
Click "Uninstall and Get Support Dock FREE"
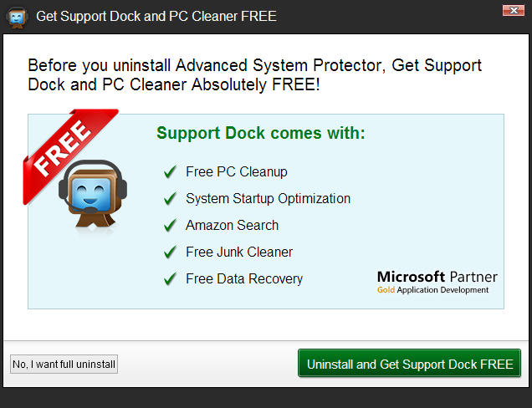[410, 365]
